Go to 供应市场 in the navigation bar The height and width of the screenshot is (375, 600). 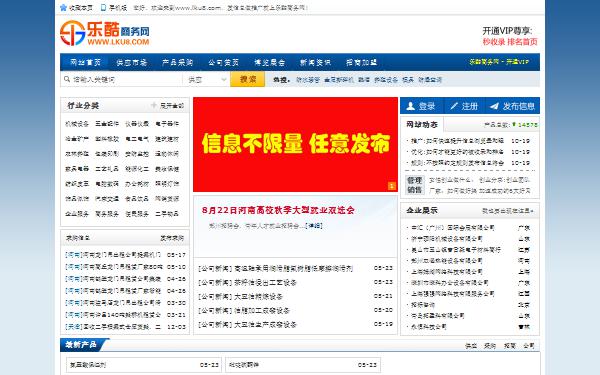(x=131, y=62)
